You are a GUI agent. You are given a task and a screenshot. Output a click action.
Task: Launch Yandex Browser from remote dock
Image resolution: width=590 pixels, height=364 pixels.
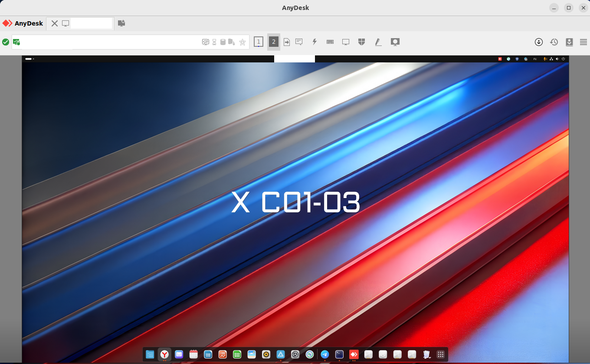[164, 354]
